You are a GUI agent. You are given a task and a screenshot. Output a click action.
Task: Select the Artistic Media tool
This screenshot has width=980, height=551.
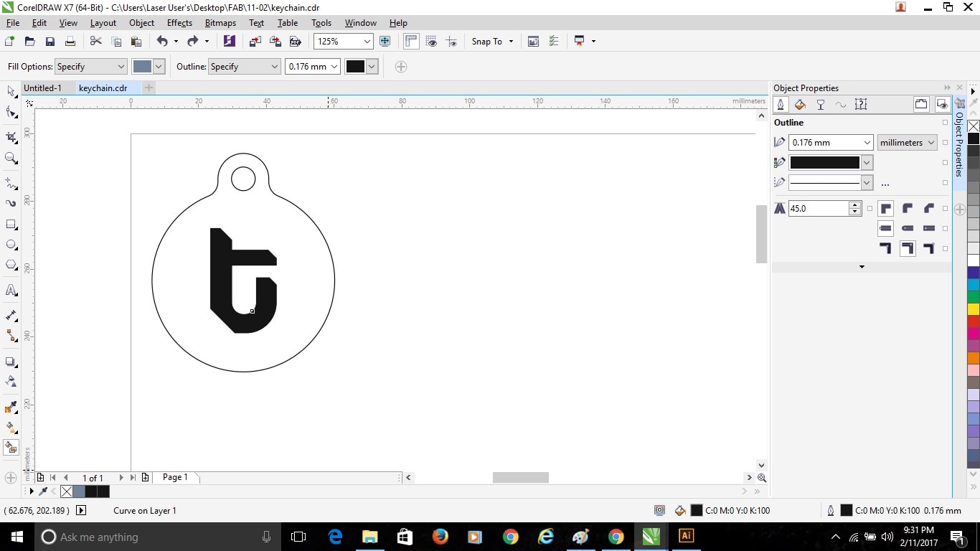tap(11, 204)
